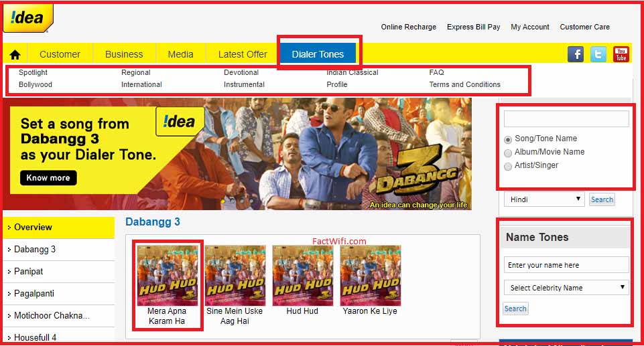Open the Terms and Conditions link
Viewport: 644px width, 346px height.
(465, 84)
